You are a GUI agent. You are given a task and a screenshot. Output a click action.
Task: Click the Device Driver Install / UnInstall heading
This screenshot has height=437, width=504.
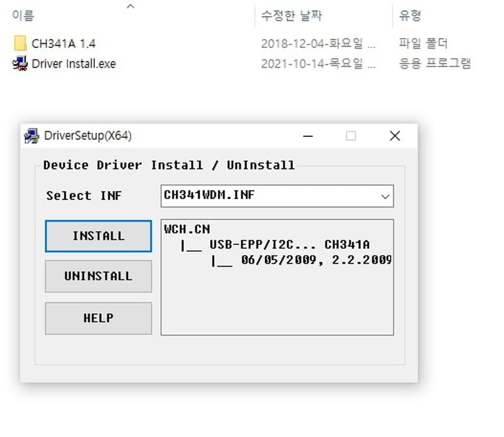[169, 165]
